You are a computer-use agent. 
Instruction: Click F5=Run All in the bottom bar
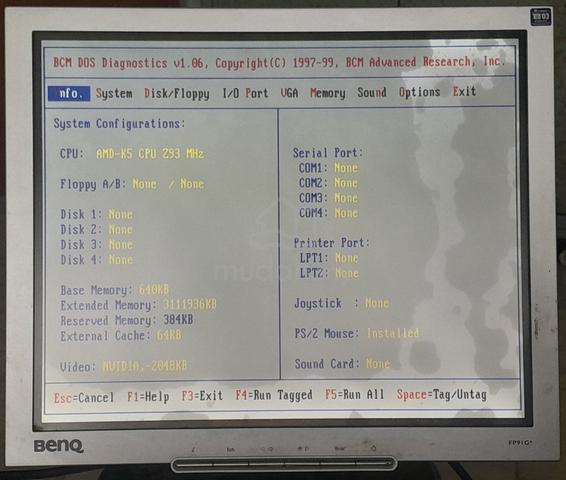coord(354,394)
